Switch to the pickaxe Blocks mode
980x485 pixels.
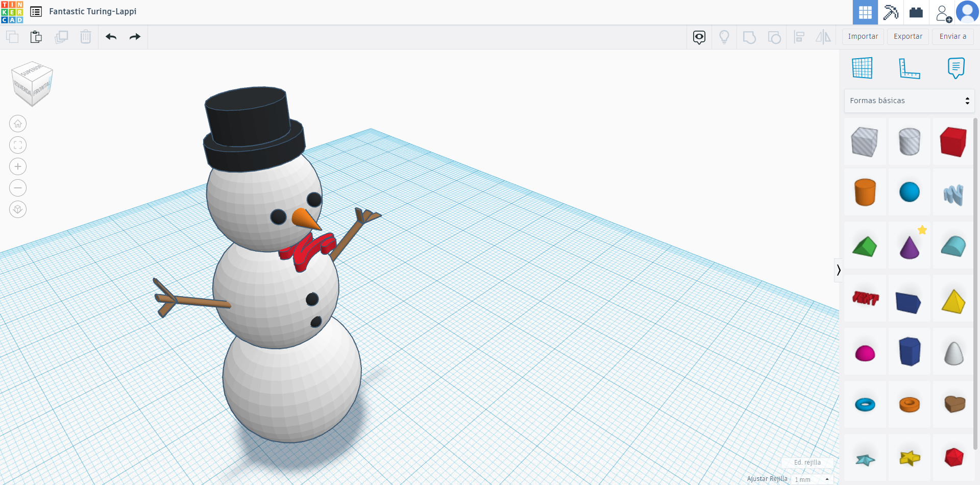pyautogui.click(x=891, y=12)
